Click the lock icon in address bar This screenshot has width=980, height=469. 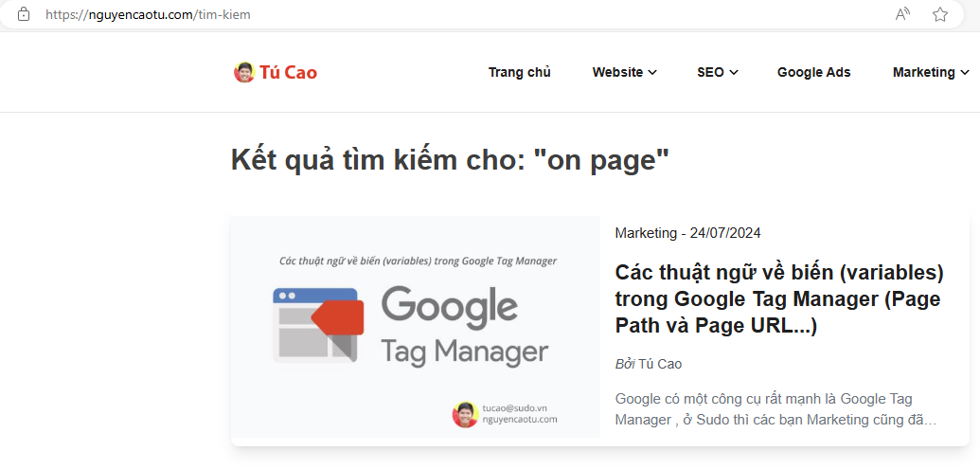[23, 14]
